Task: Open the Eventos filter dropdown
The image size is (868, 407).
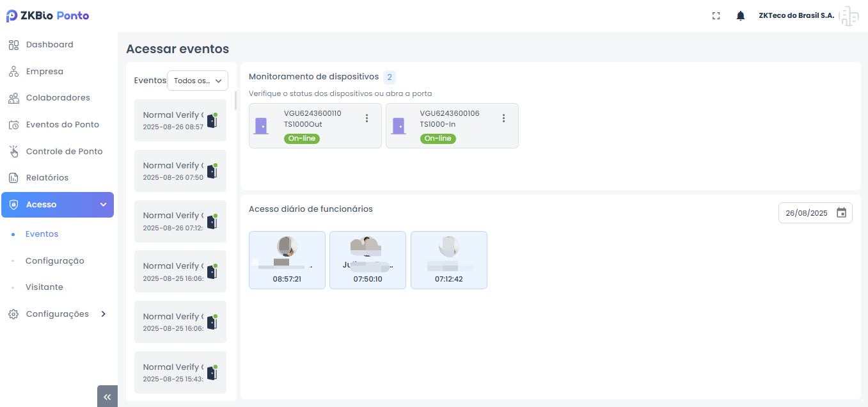Action: click(197, 81)
